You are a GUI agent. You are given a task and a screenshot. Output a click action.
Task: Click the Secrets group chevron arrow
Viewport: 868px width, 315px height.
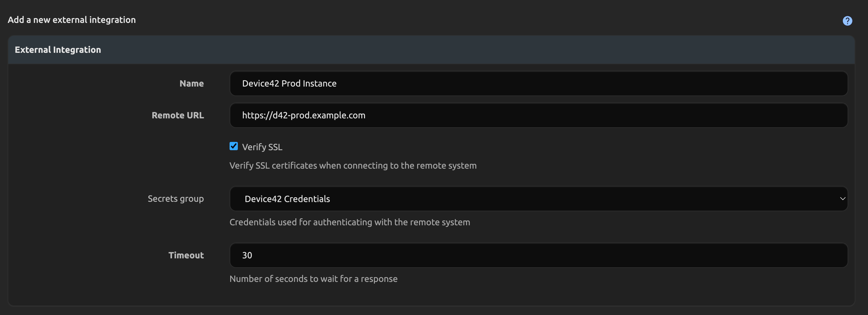(x=842, y=199)
